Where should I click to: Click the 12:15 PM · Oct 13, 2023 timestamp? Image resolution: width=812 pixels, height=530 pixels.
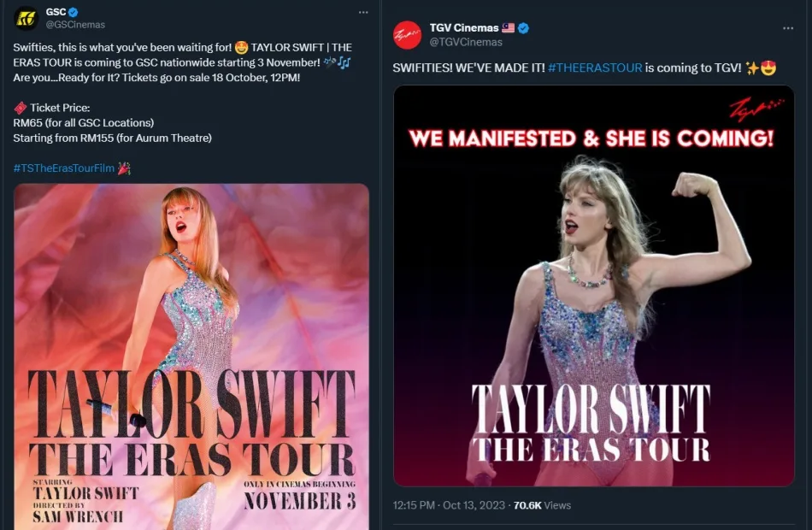click(449, 505)
